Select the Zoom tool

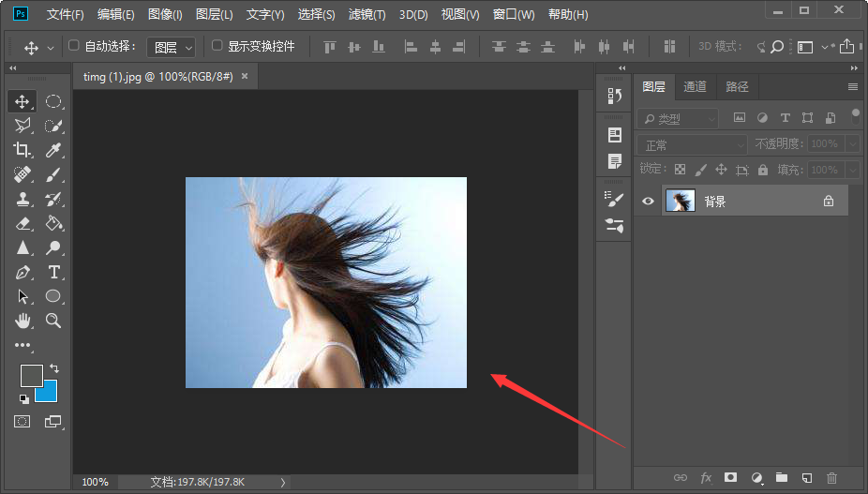coord(53,321)
